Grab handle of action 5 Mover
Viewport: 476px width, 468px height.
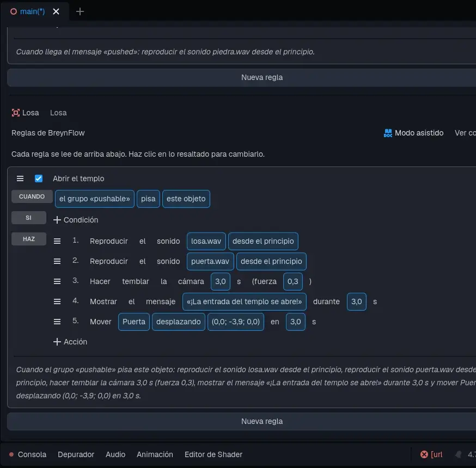[x=57, y=322]
